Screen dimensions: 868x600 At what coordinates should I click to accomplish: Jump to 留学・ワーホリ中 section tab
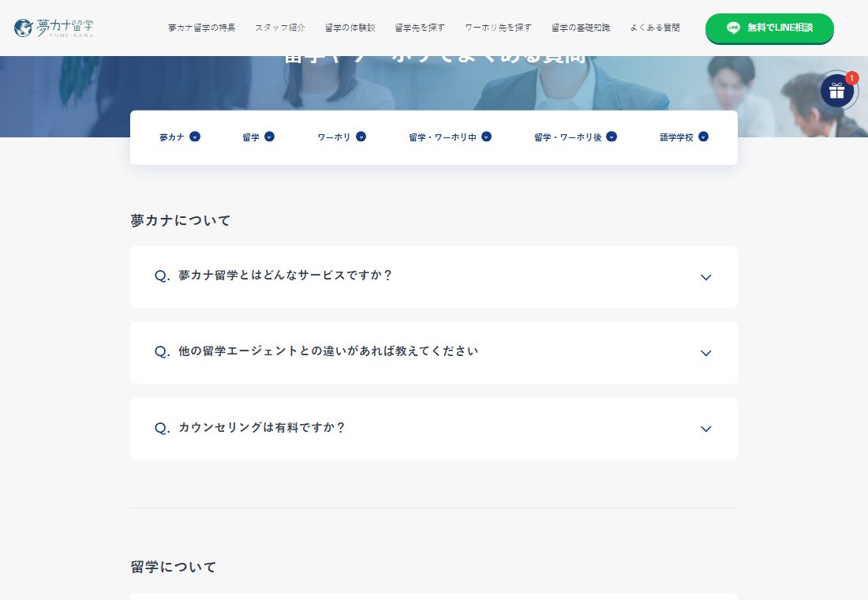[x=450, y=137]
